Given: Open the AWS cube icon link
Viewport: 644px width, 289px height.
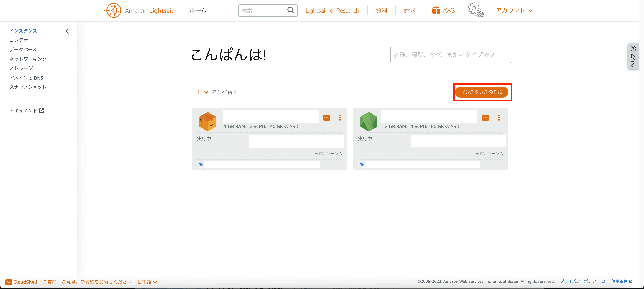Looking at the screenshot, I should (443, 11).
